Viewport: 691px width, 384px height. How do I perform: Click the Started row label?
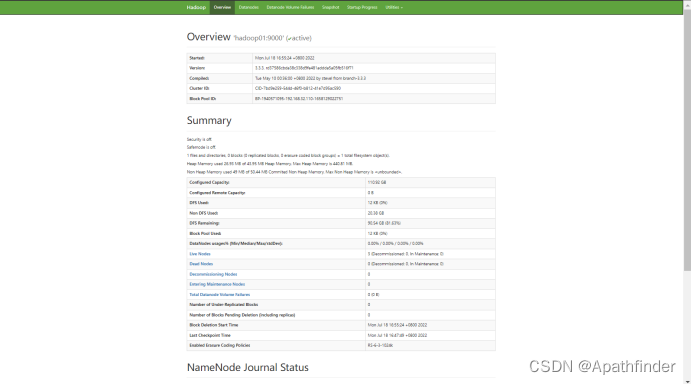197,58
